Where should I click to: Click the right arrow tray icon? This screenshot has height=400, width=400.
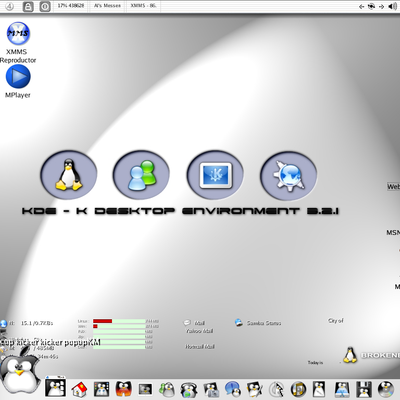(x=382, y=6)
